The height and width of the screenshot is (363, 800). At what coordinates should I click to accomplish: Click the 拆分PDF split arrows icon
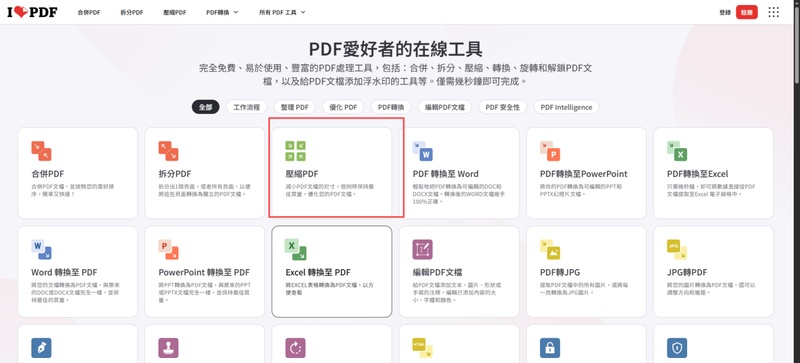pyautogui.click(x=168, y=151)
